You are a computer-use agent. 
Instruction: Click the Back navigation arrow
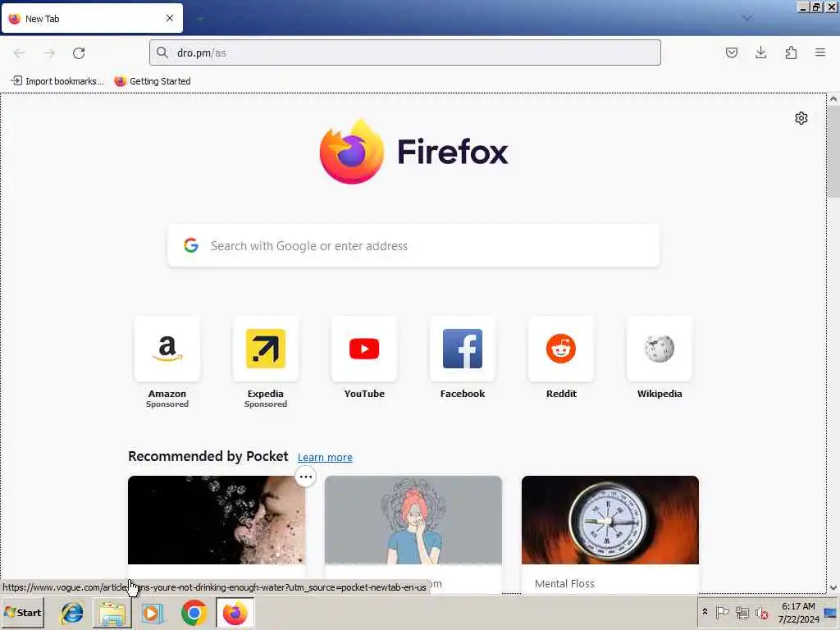coord(20,53)
